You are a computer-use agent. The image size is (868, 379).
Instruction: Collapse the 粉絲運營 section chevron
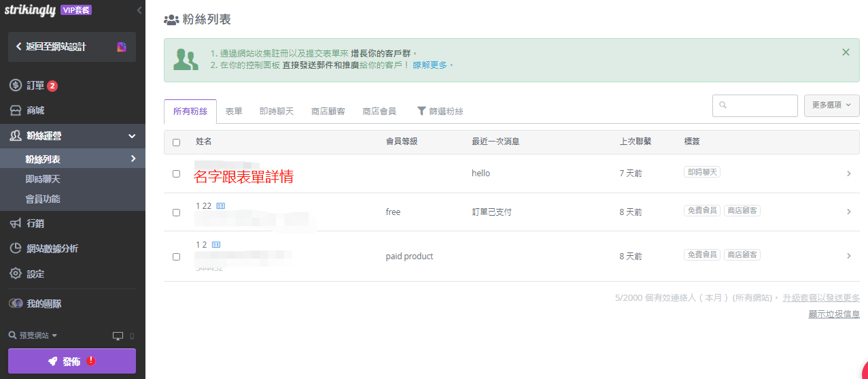(x=133, y=136)
